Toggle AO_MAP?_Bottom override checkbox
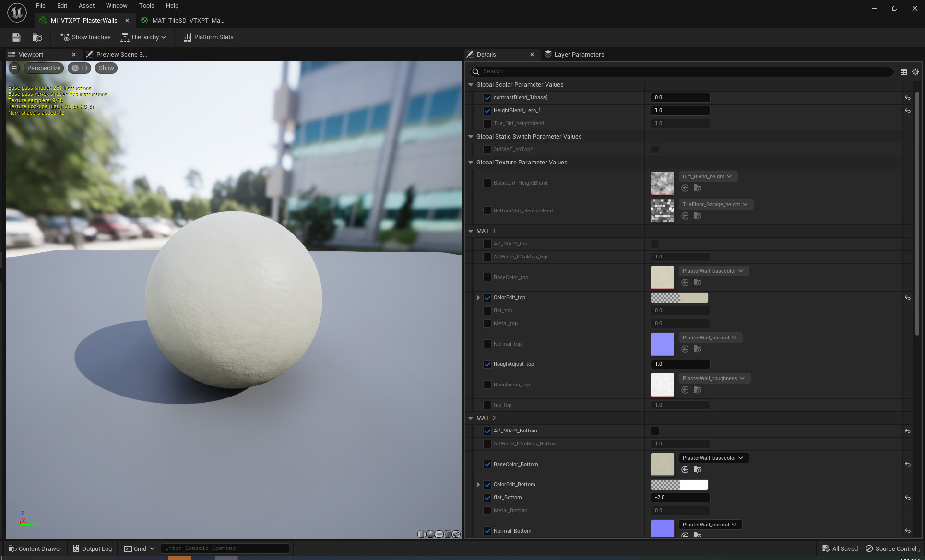The image size is (925, 560). 487,431
